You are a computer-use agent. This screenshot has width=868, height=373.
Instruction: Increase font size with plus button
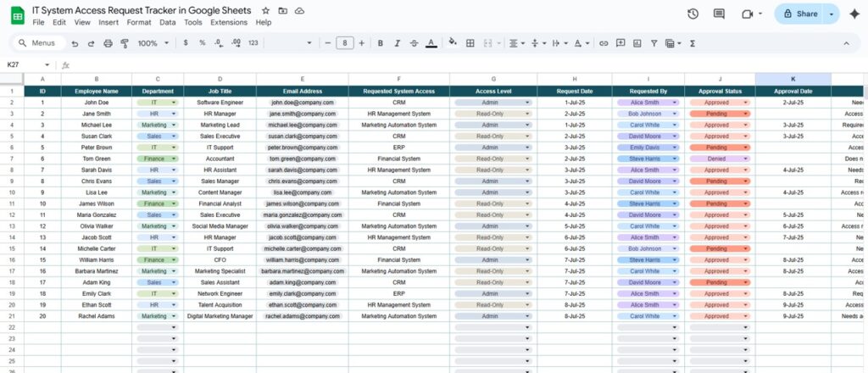point(361,43)
